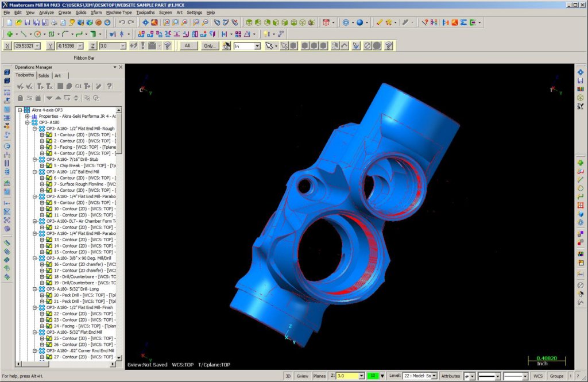Open the status bar Z 3.0 dropdown

pos(362,376)
